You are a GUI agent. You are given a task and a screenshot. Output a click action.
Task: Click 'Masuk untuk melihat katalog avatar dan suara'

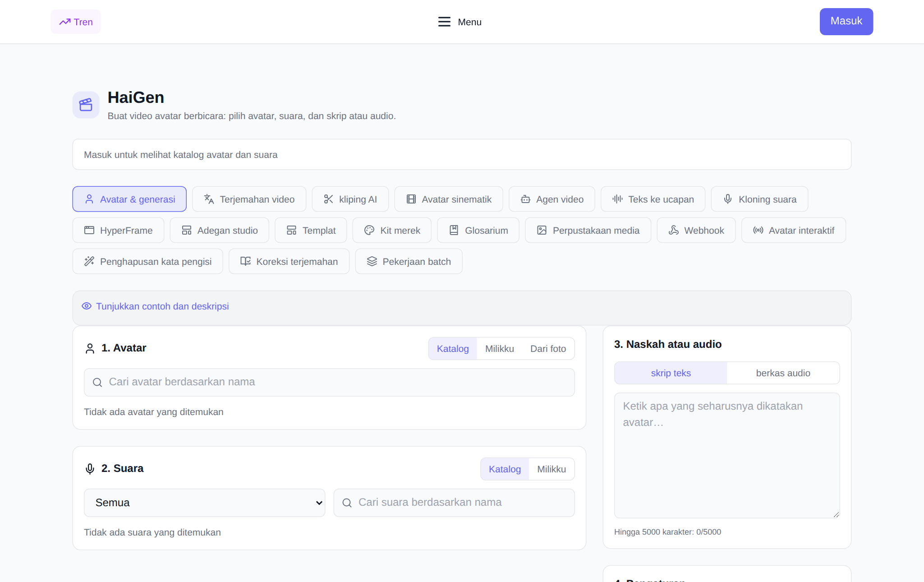(x=181, y=155)
